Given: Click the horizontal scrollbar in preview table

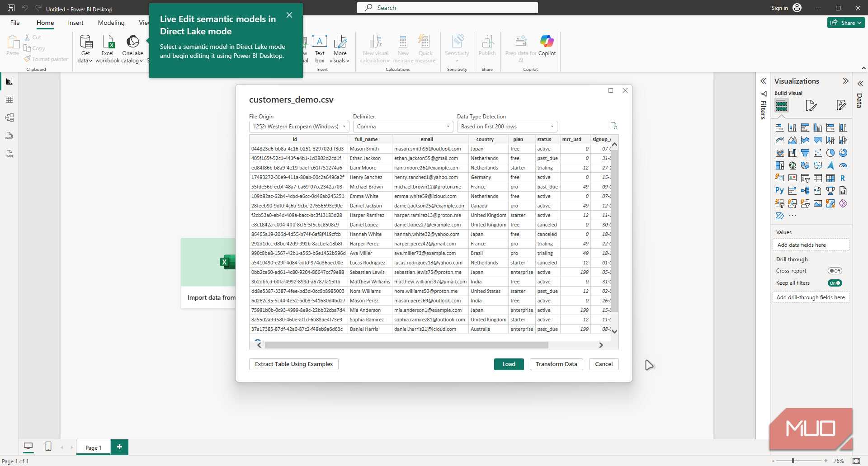Looking at the screenshot, I should point(406,345).
